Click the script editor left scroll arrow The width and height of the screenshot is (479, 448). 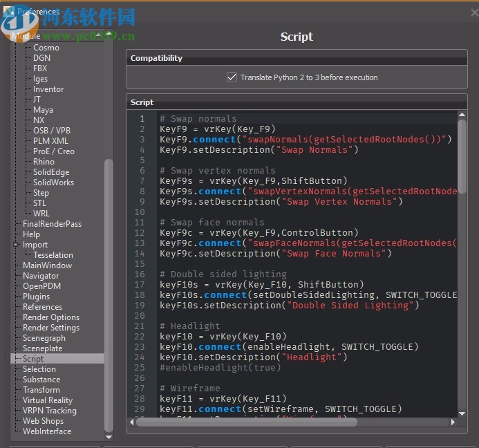coord(131,422)
